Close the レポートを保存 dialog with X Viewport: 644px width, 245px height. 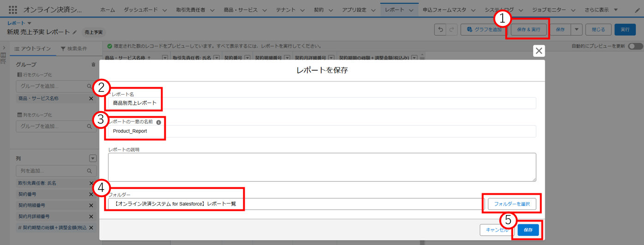point(539,51)
